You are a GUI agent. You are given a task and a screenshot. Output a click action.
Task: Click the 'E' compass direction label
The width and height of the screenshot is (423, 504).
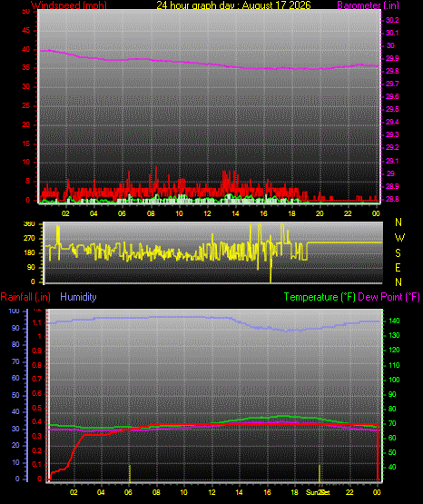click(398, 267)
